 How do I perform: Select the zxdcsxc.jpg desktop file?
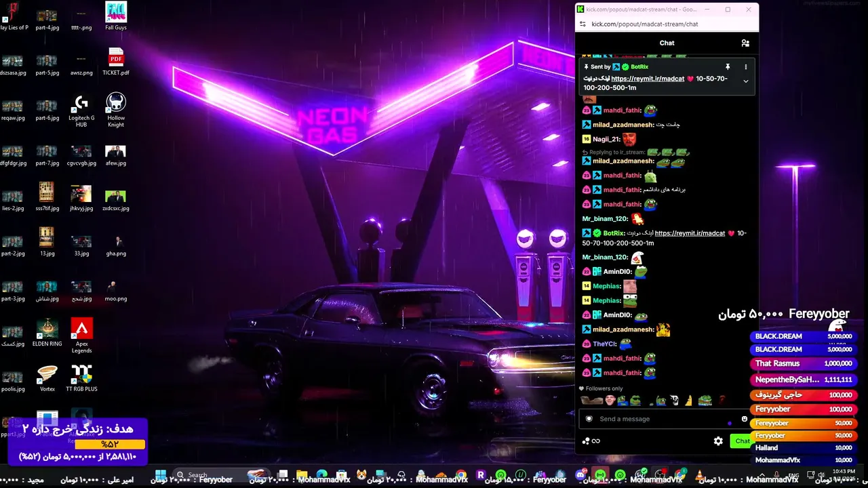click(x=116, y=201)
